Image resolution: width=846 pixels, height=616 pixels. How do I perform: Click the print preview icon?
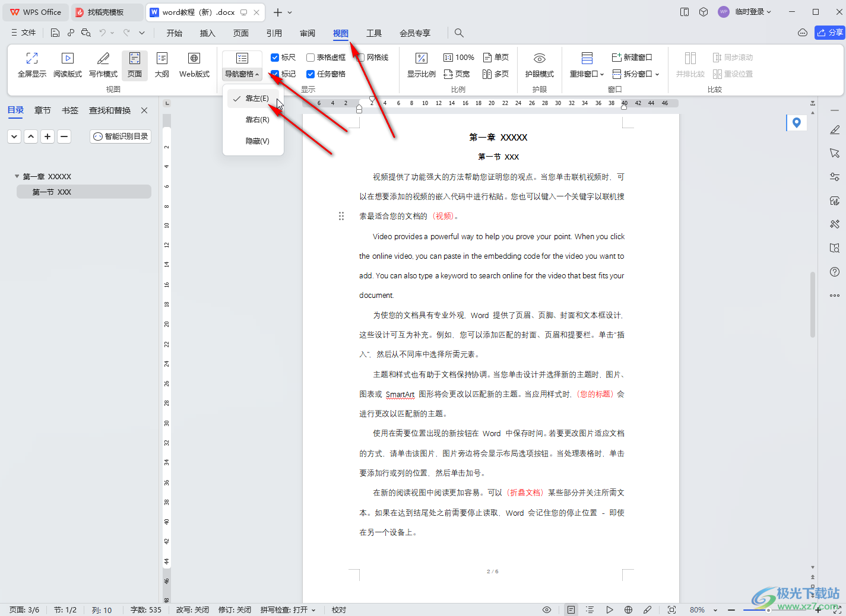tap(86, 33)
